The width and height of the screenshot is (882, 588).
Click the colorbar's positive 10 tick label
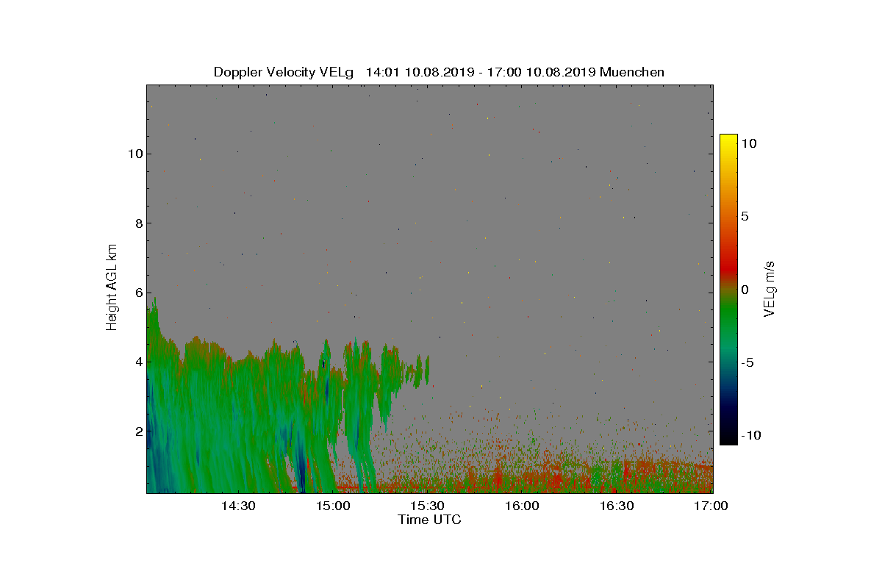(748, 144)
